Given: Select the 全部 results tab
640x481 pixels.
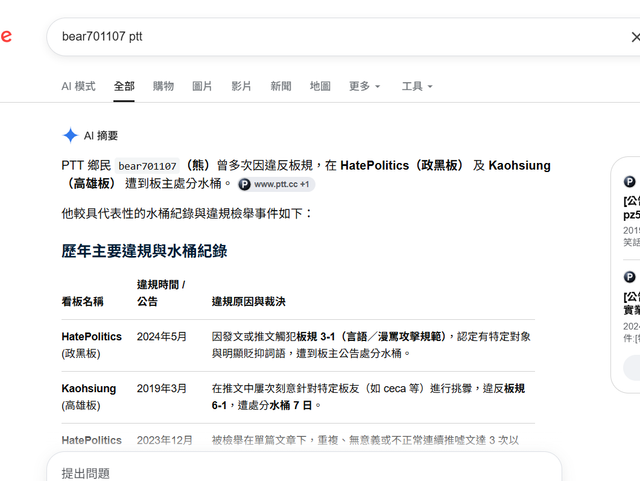Looking at the screenshot, I should pos(124,86).
